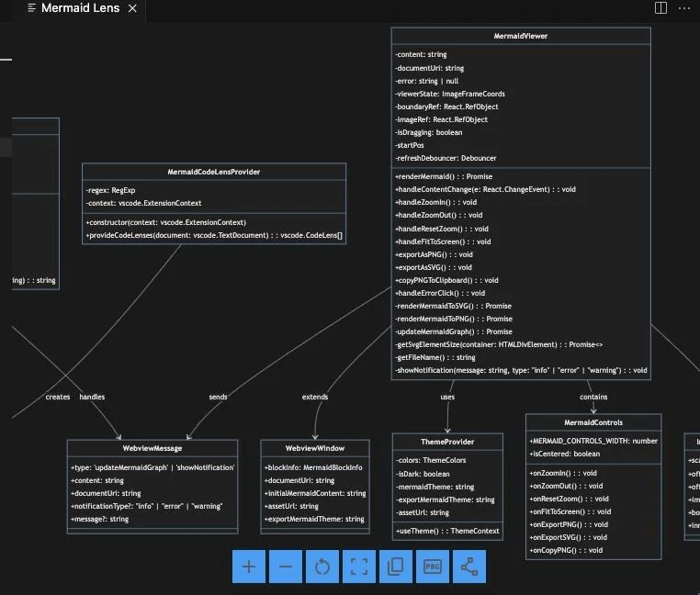Export as SVG using the share-nodes icon
Image resolution: width=700 pixels, height=595 pixels.
(469, 567)
